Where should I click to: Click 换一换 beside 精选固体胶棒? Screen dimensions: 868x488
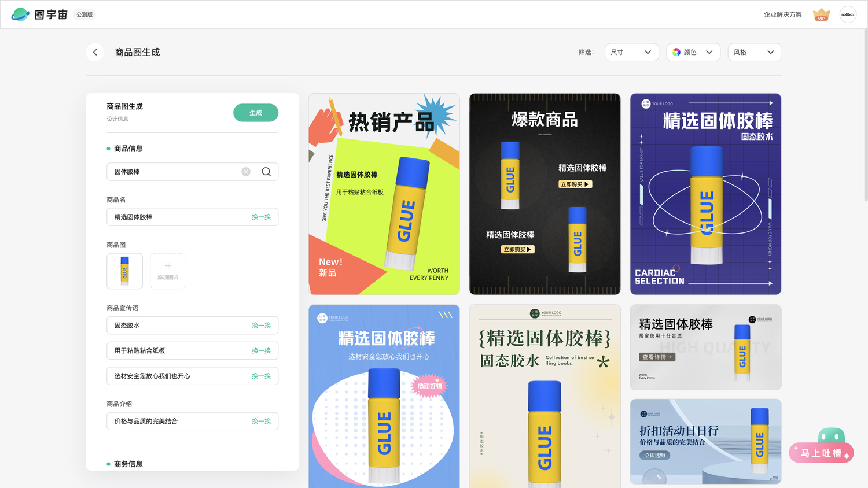(261, 217)
